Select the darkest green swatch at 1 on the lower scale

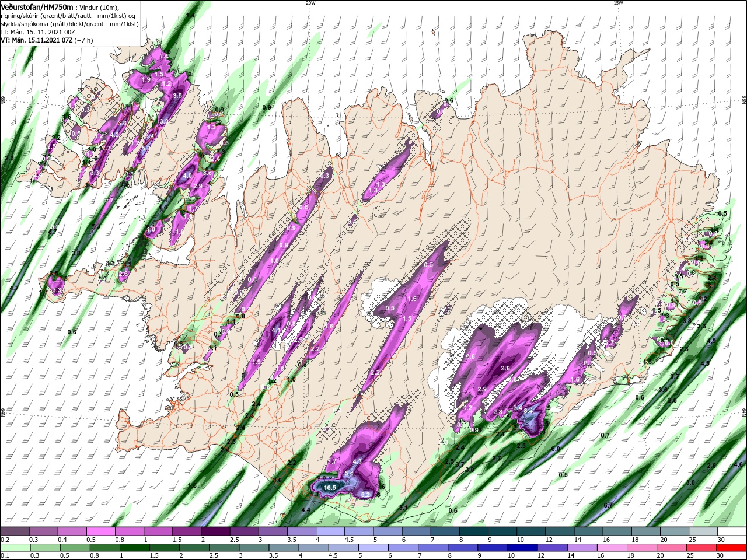(134, 548)
